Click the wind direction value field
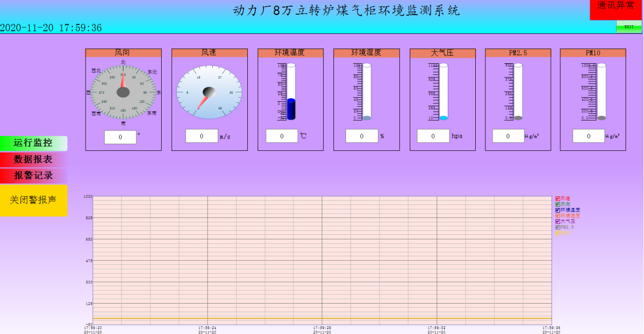Image resolution: width=644 pixels, height=334 pixels. click(x=120, y=137)
